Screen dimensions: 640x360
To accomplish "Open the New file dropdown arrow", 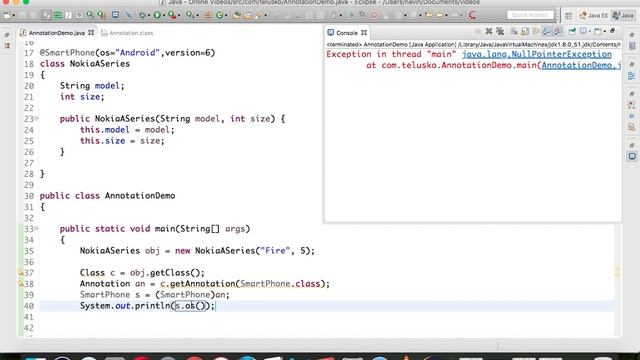I will click(14, 15).
